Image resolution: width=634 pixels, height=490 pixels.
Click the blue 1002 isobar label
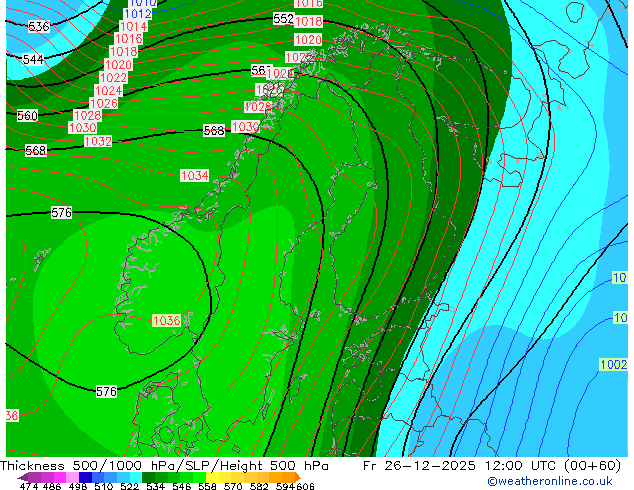[613, 364]
